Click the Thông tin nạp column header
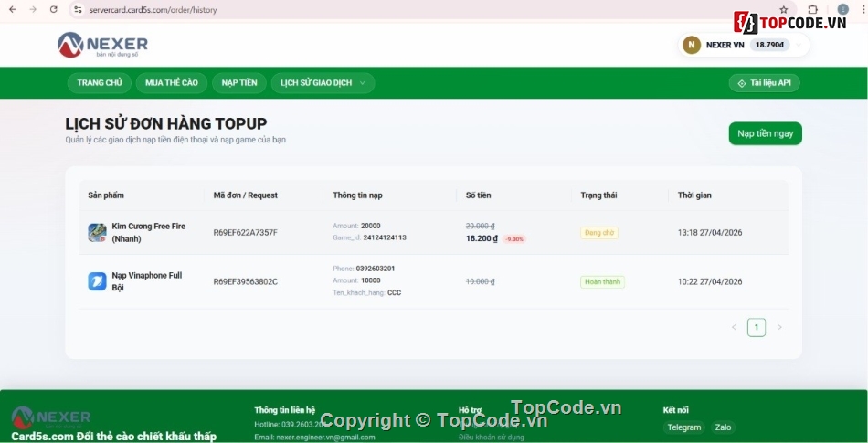Viewport: 868px width, 443px height. point(357,195)
